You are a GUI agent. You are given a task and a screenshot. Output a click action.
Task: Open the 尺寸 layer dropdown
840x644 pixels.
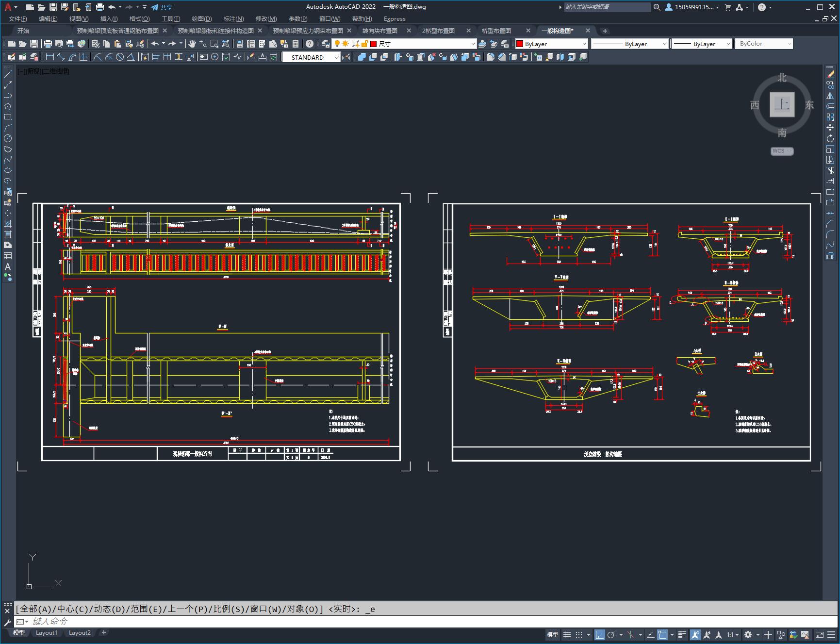[x=473, y=44]
